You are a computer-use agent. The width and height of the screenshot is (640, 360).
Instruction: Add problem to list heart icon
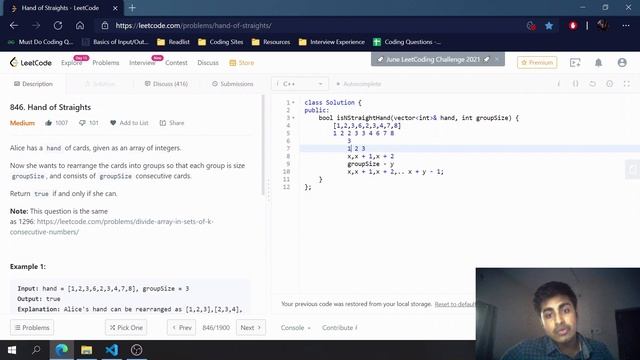click(x=113, y=123)
